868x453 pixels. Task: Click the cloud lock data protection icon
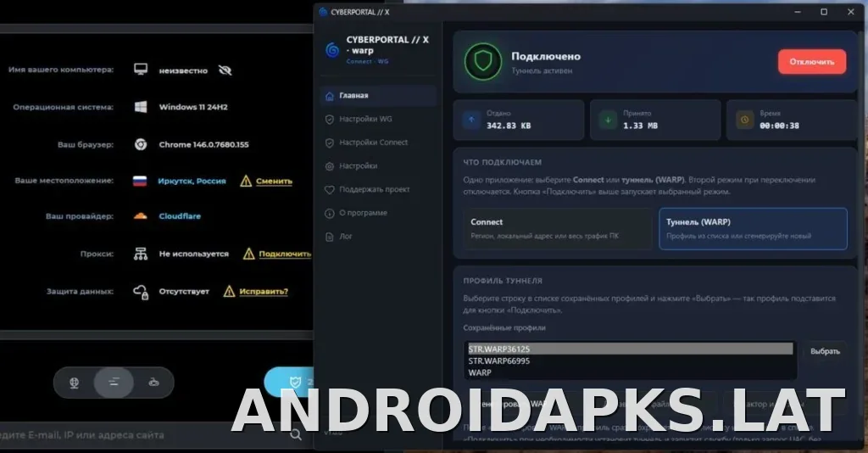(141, 291)
